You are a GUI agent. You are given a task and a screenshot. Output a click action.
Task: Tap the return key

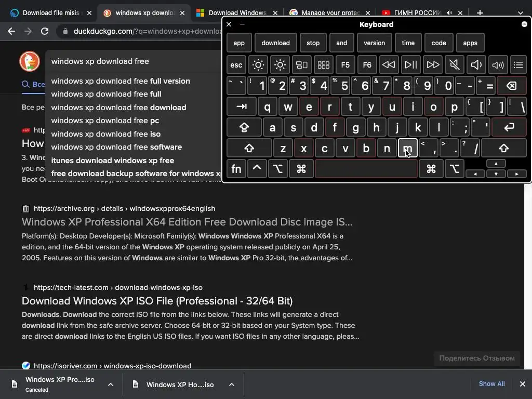(x=509, y=128)
